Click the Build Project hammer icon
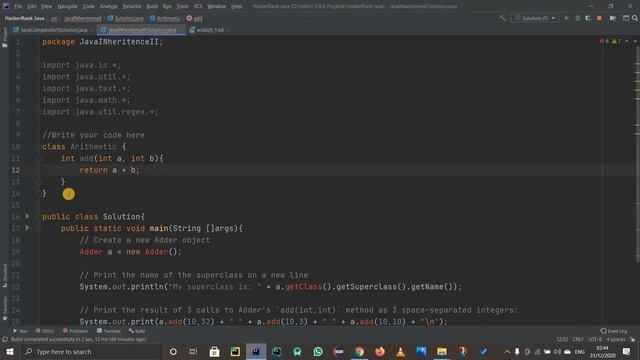Viewport: 640px width, 360px height. [x=502, y=18]
